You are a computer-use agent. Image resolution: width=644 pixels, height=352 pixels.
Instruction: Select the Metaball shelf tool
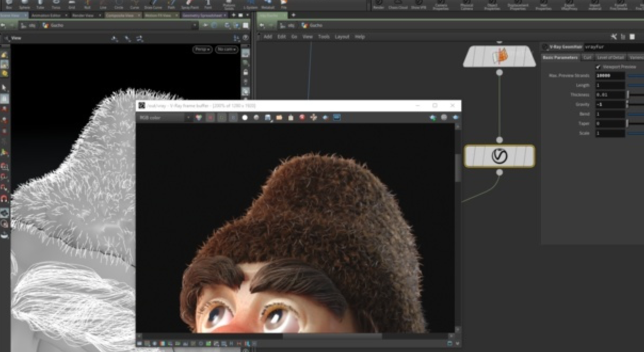tap(268, 4)
